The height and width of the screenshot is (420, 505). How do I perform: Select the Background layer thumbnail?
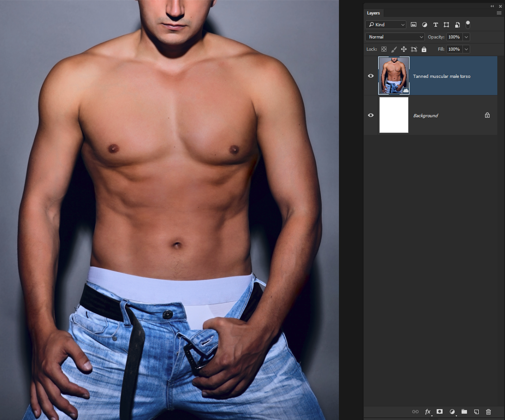click(x=394, y=115)
